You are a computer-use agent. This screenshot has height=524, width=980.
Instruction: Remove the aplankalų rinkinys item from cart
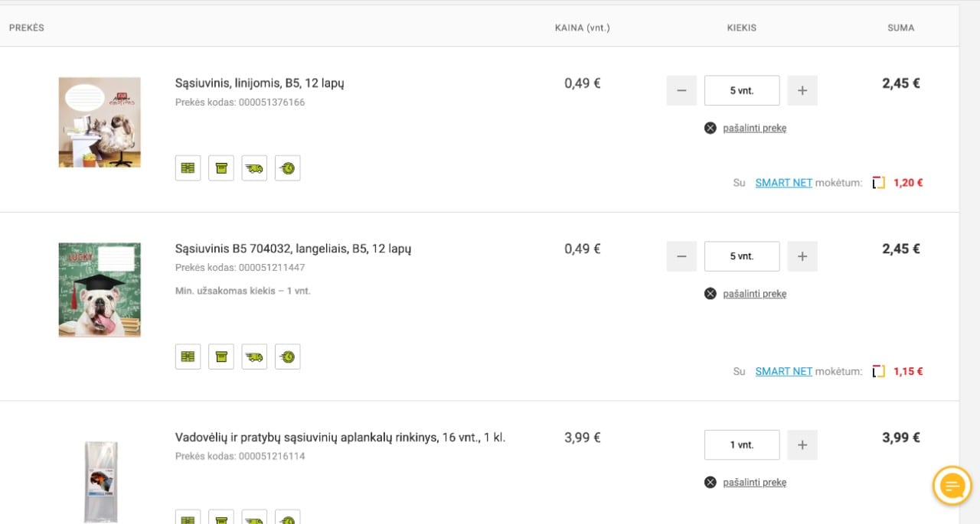coord(754,483)
